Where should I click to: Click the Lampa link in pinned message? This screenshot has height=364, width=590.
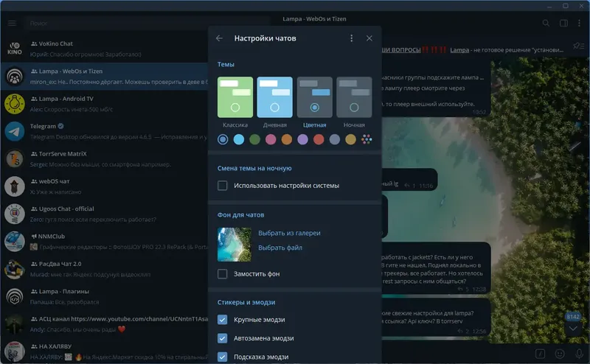point(459,50)
